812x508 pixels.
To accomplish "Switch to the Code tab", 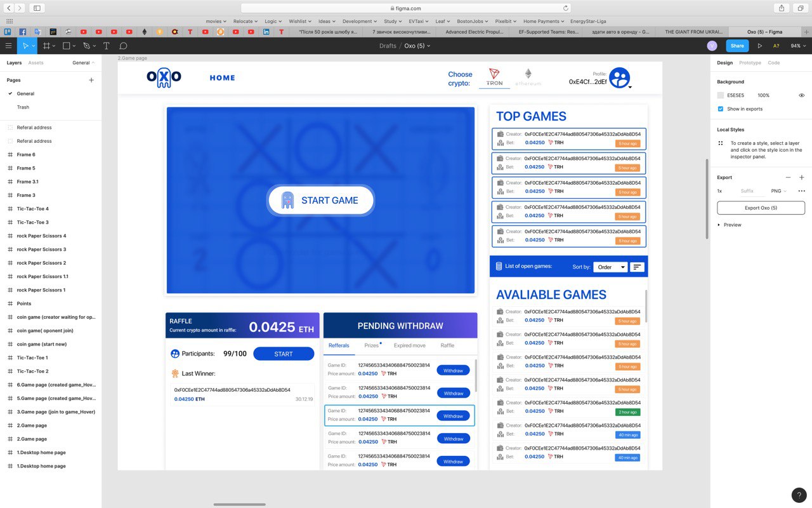I will [x=774, y=63].
